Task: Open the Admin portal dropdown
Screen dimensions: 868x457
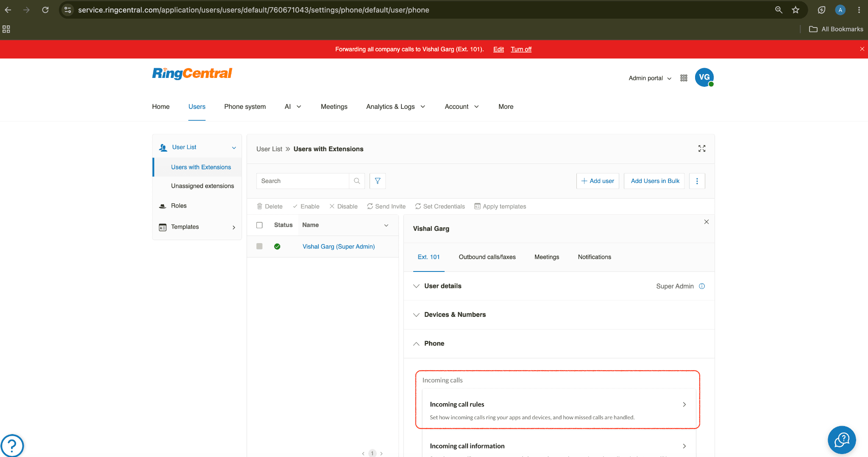Action: pyautogui.click(x=650, y=78)
